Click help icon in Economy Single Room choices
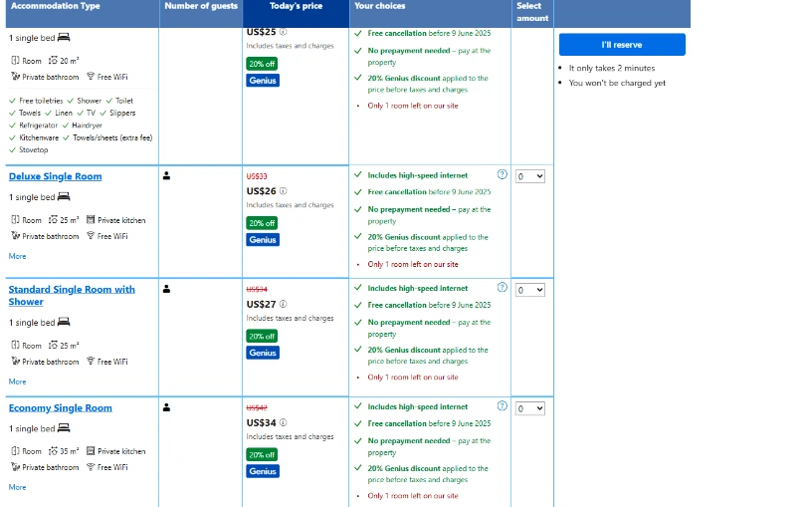812x507 pixels. click(x=502, y=406)
